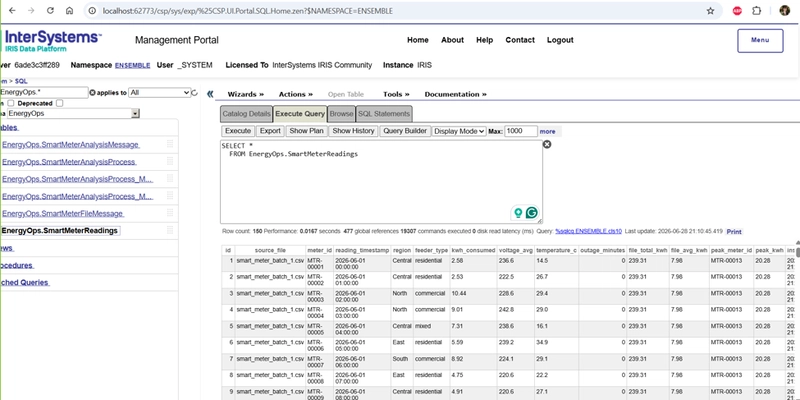Click the ENSEMBLE namespace link
This screenshot has width=800, height=400.
click(x=133, y=65)
